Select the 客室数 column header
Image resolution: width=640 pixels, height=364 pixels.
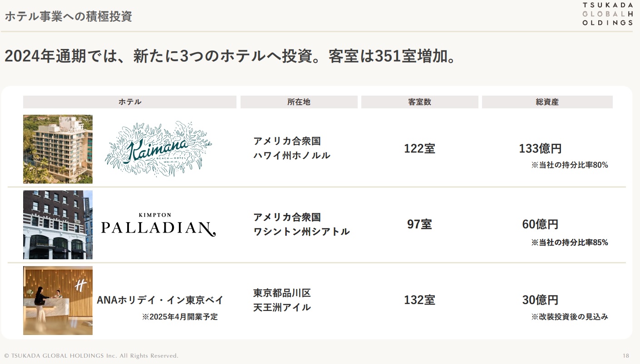pos(420,102)
